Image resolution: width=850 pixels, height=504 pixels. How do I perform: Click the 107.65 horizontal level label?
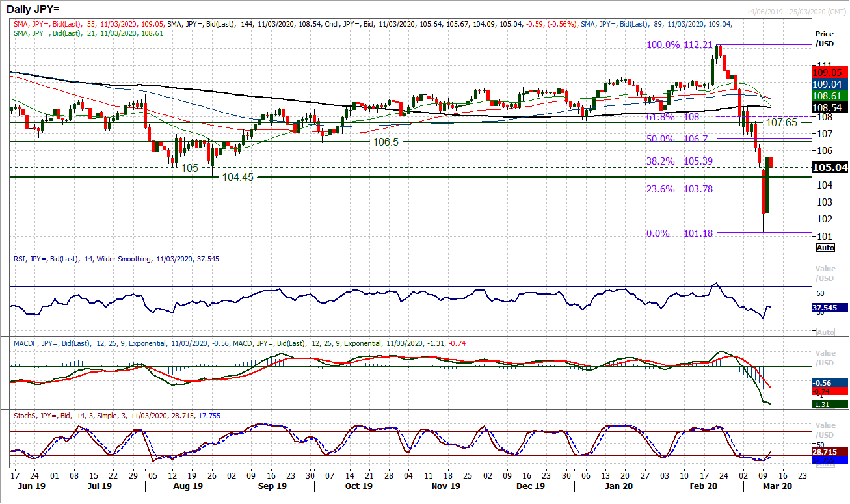click(782, 122)
